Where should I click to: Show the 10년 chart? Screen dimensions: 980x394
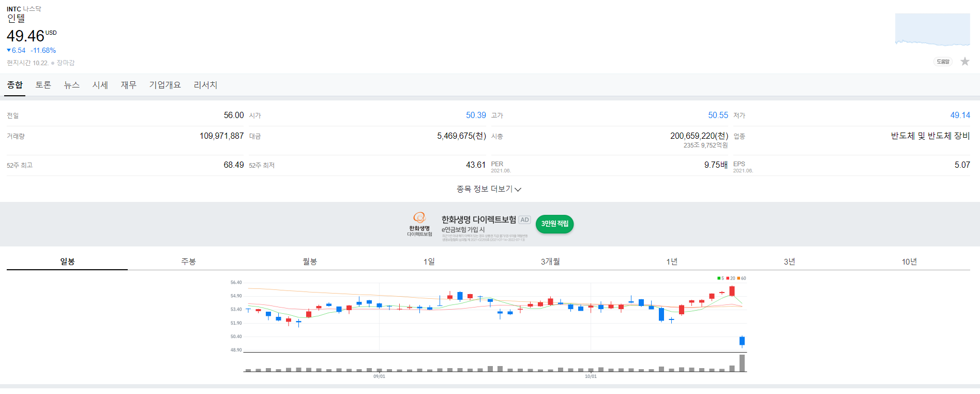[909, 261]
